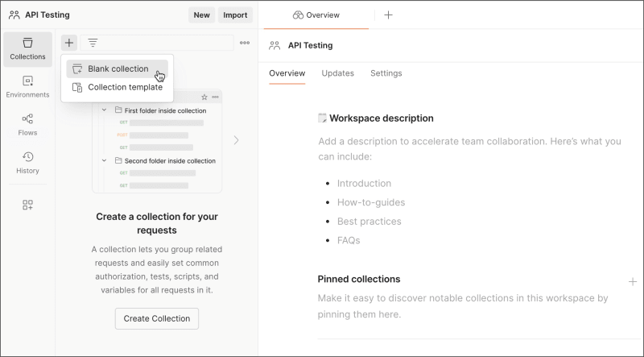
Task: Click the Import button
Action: click(x=235, y=15)
